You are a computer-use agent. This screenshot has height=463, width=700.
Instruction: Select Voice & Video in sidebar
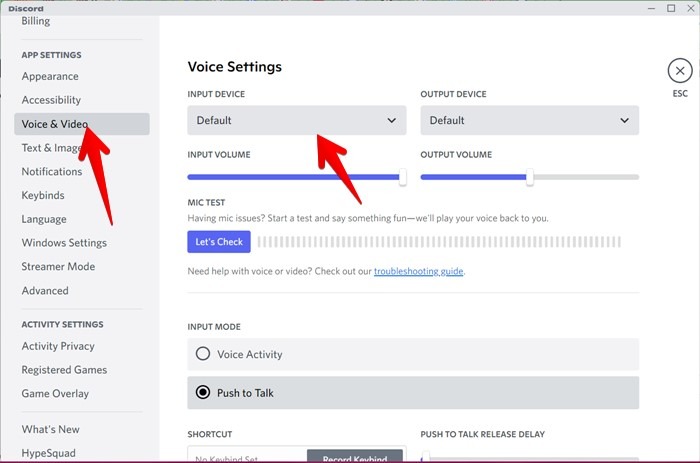pos(82,124)
